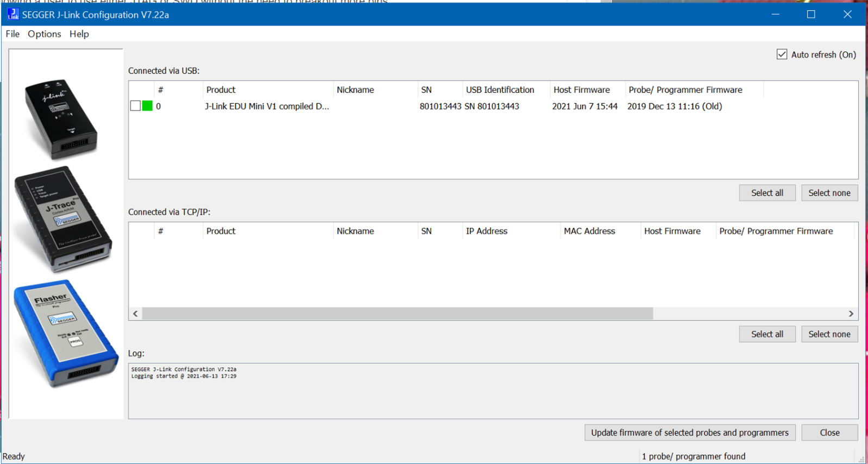Click the left scroll arrow in TCP/IP list

pyautogui.click(x=135, y=313)
